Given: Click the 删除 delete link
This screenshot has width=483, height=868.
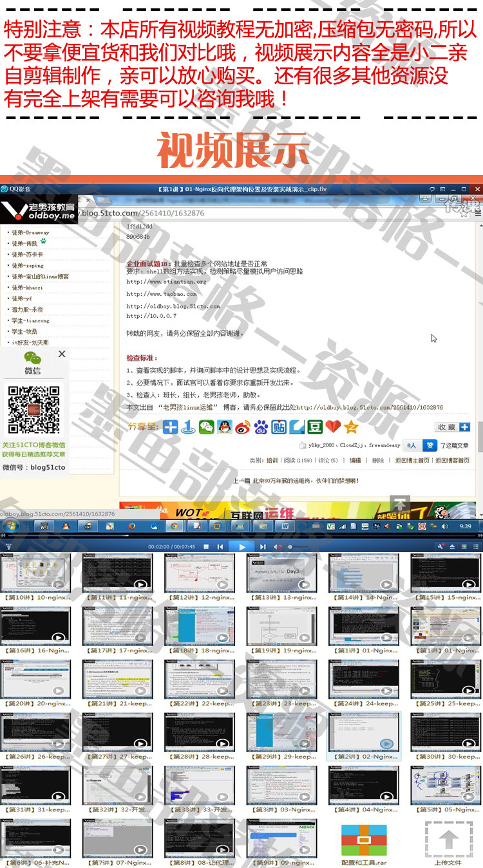Looking at the screenshot, I should (378, 461).
